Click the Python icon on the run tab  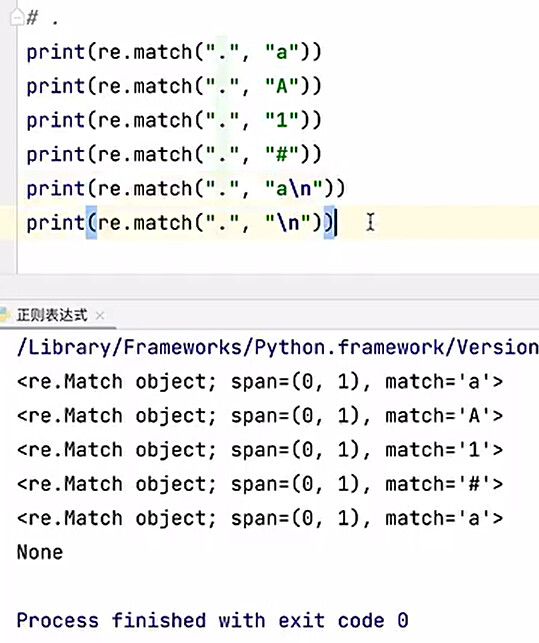4,315
